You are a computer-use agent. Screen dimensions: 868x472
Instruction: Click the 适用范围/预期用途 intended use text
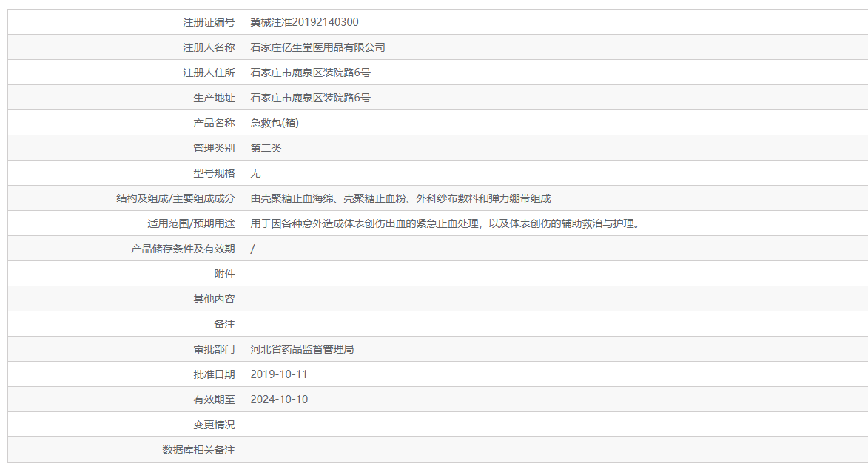click(x=444, y=223)
